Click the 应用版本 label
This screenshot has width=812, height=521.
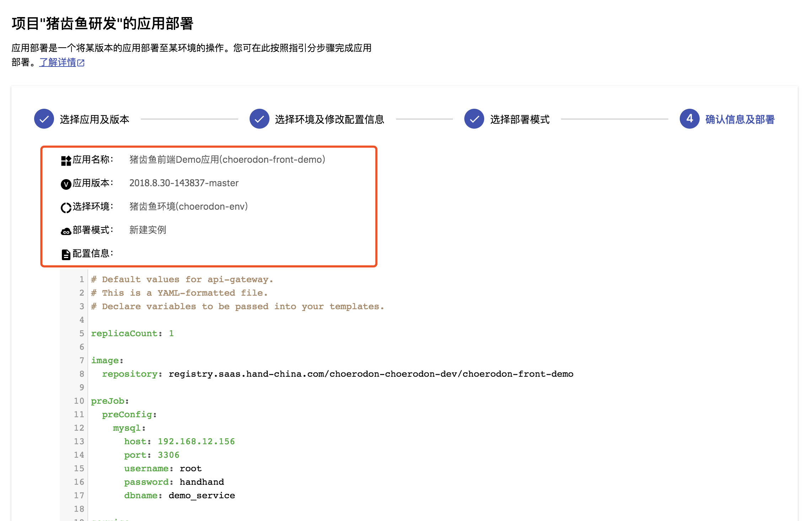[x=93, y=183]
